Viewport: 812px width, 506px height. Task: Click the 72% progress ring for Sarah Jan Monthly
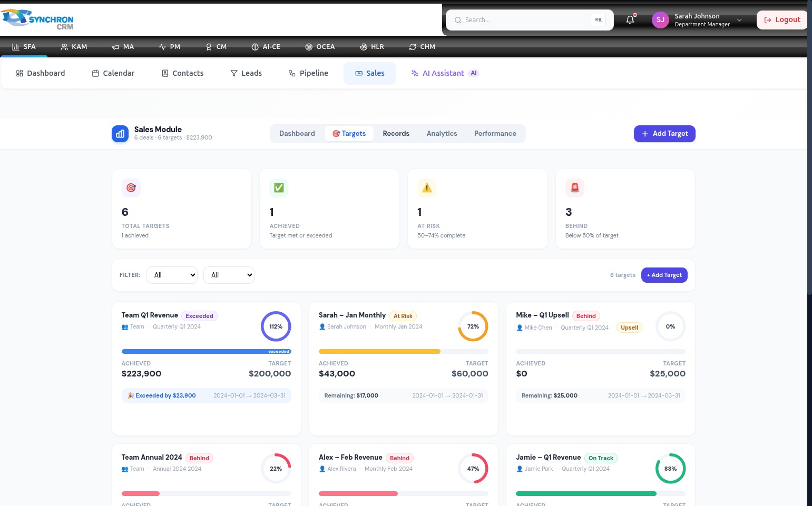point(473,326)
